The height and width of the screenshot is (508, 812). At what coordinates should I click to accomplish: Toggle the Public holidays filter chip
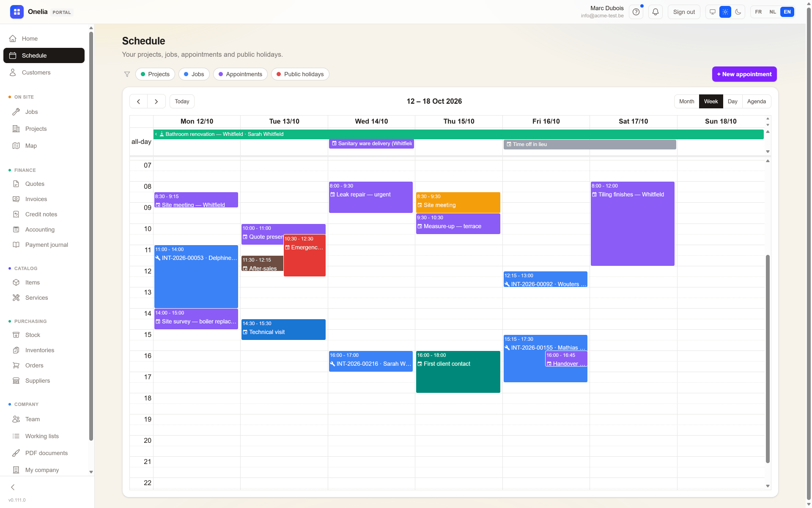click(x=300, y=74)
